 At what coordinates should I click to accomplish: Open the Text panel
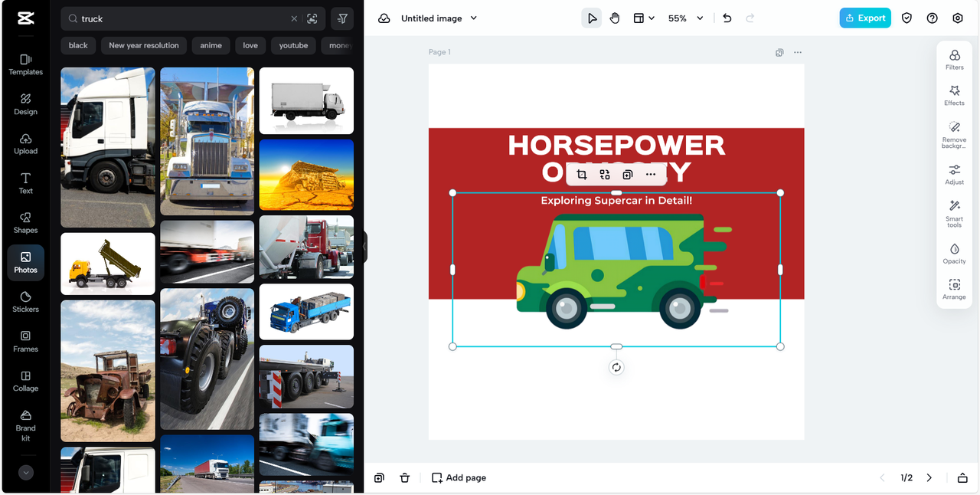click(25, 183)
